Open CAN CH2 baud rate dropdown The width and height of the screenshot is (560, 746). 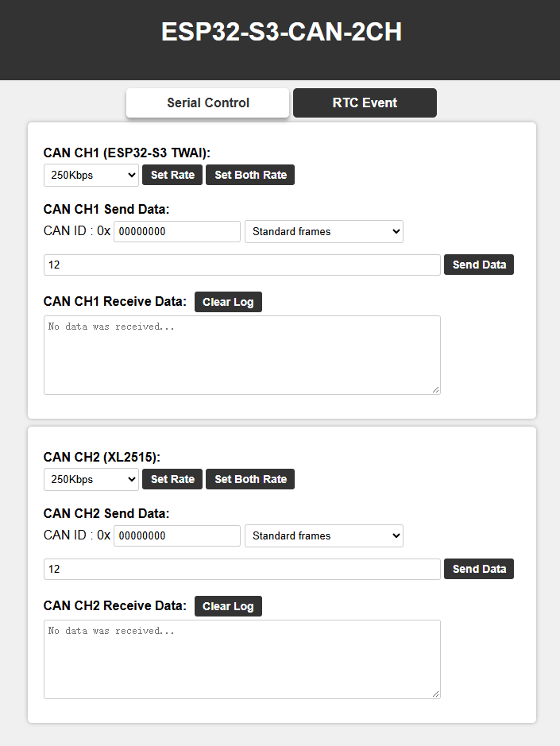[91, 480]
